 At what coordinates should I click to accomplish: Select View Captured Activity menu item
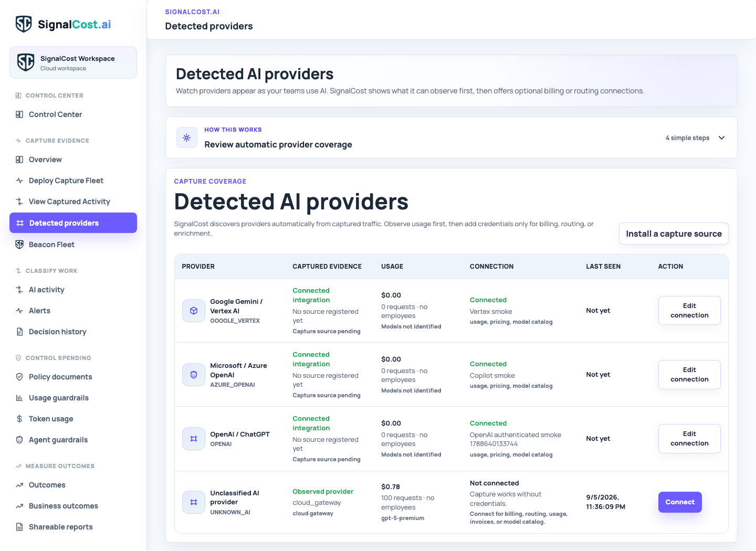73,202
